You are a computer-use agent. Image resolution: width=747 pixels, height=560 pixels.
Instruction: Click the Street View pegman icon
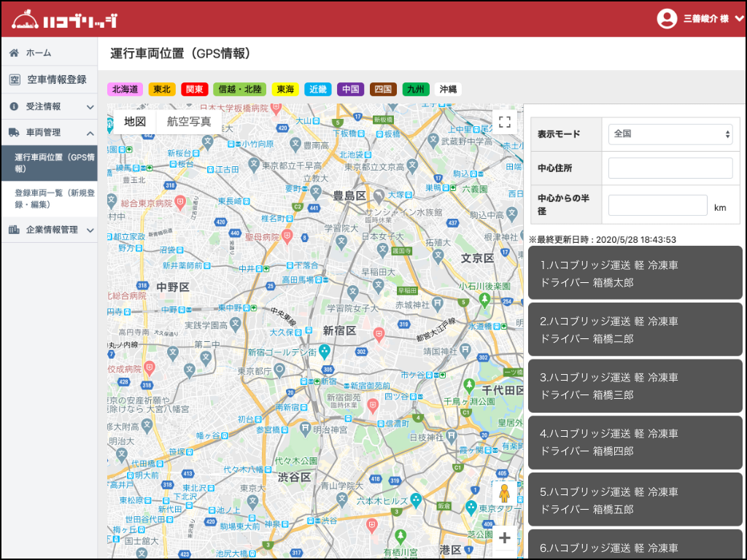click(x=505, y=494)
